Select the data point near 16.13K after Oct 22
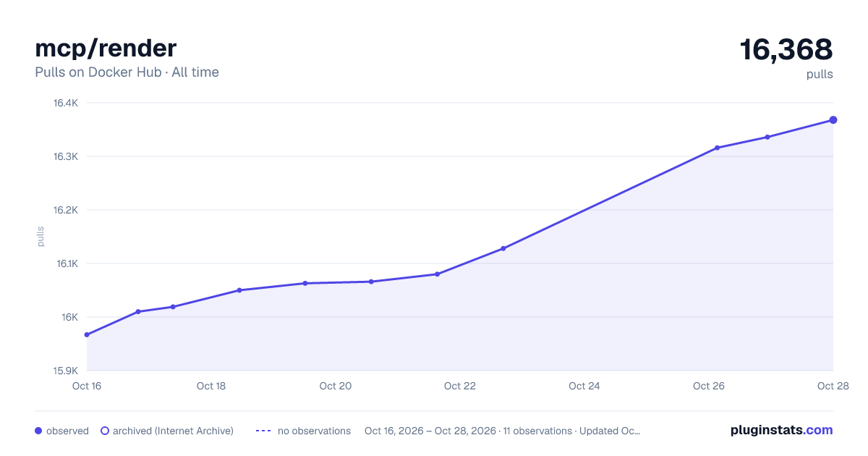Screen dimensions: 868x456 pyautogui.click(x=503, y=248)
